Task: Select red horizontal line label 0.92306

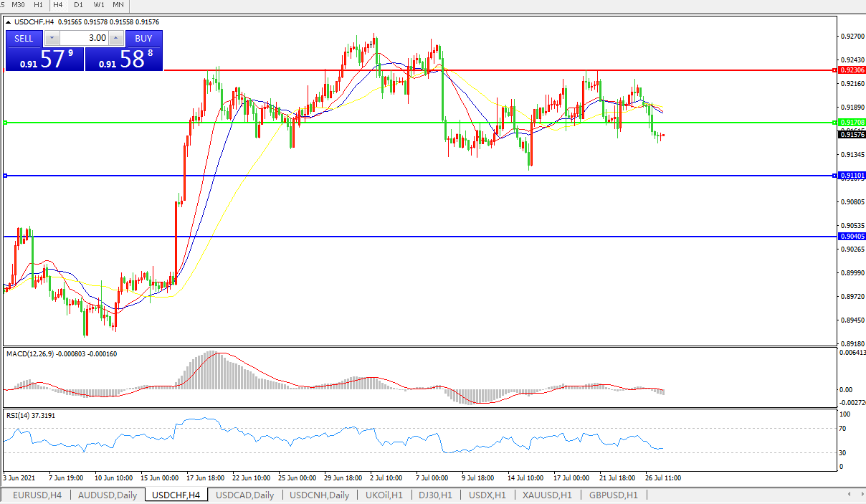Action: coord(852,70)
